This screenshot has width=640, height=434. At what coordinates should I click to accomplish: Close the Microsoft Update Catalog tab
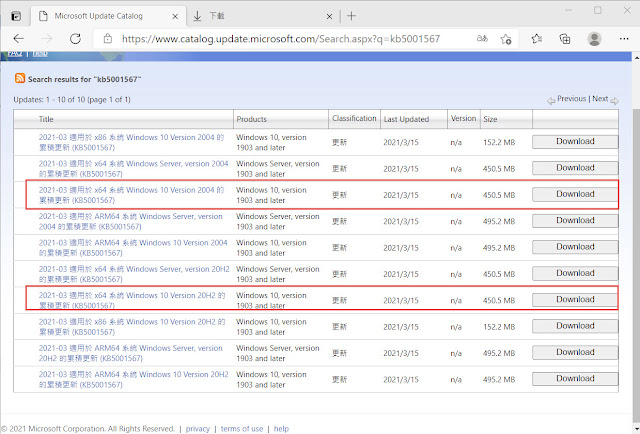pos(175,16)
